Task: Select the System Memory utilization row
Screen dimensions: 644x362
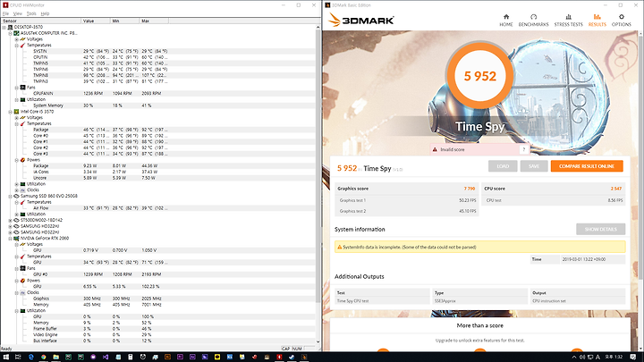Action: (159, 105)
